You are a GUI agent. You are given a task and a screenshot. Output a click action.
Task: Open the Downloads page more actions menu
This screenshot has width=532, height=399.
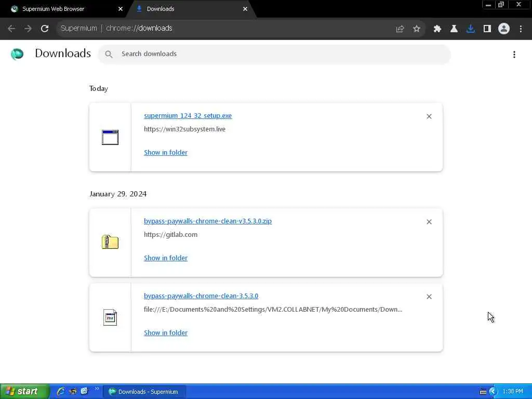[514, 55]
